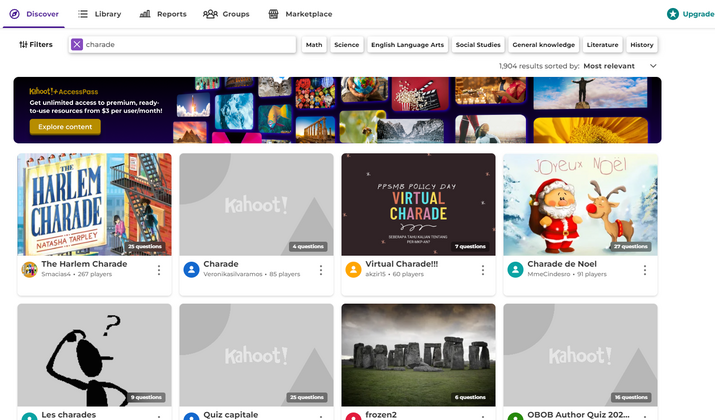715x420 pixels.
Task: Select the English Language Arts filter chip
Action: point(407,45)
